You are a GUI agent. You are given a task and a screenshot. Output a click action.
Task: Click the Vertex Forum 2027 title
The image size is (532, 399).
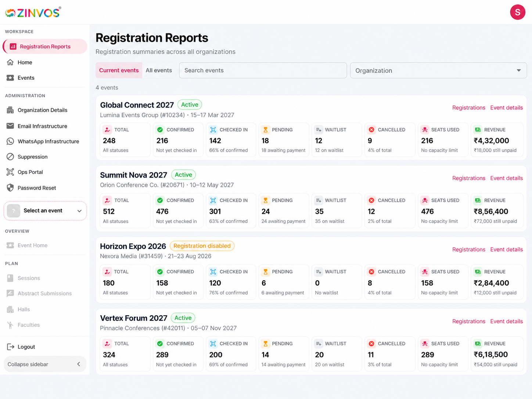click(x=134, y=318)
